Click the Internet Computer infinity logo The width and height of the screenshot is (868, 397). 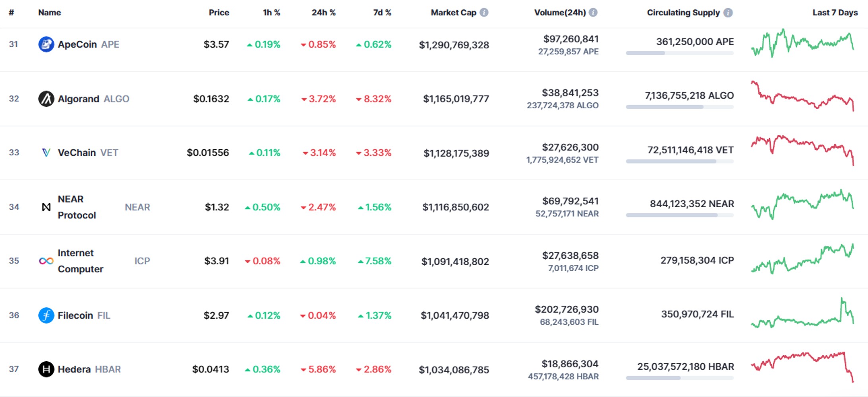point(46,261)
